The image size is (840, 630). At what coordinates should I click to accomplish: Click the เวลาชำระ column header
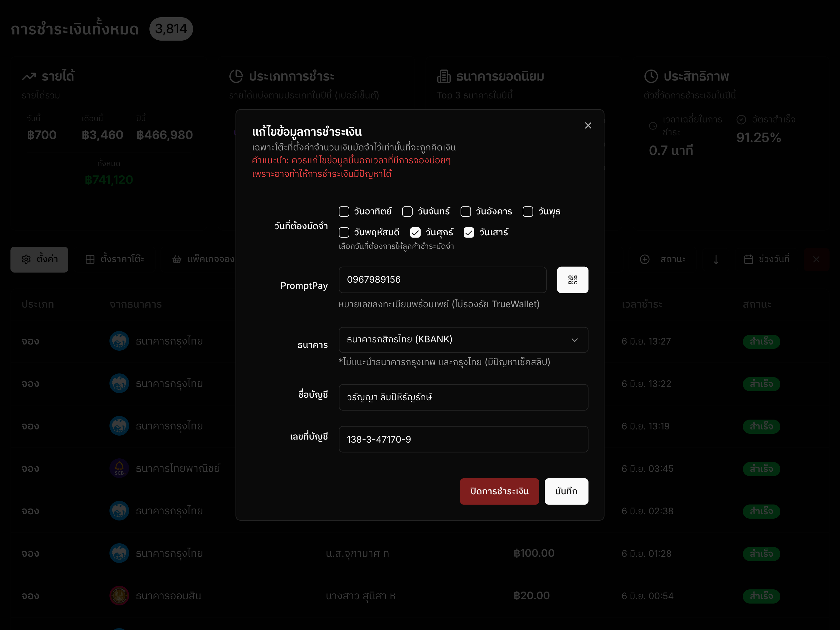click(x=642, y=304)
